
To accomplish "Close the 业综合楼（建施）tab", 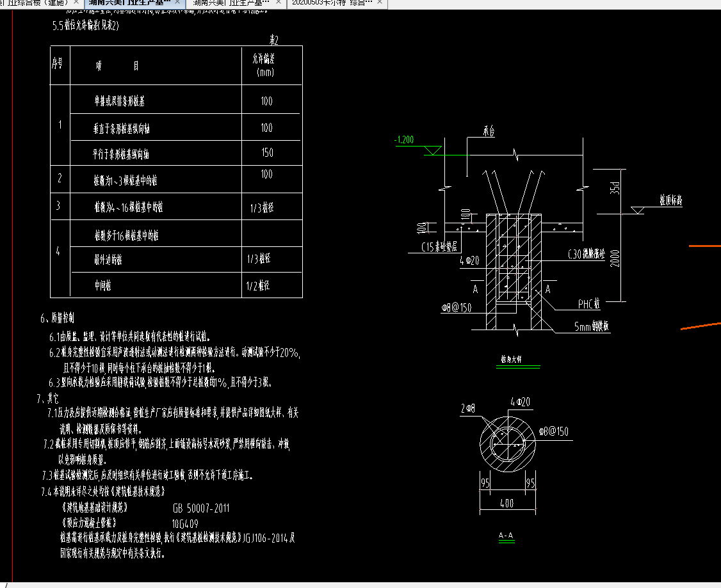I will (x=77, y=3).
